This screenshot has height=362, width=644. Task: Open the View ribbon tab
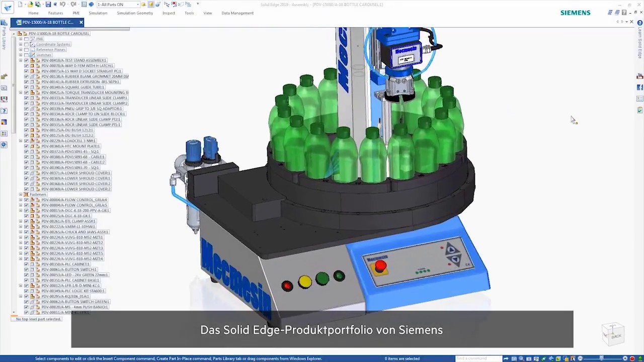pos(208,13)
